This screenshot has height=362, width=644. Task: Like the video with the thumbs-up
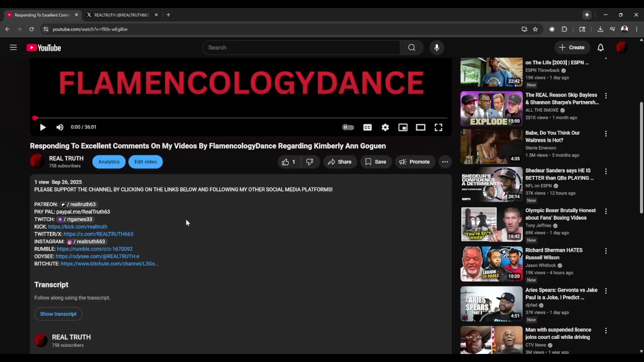pyautogui.click(x=288, y=162)
